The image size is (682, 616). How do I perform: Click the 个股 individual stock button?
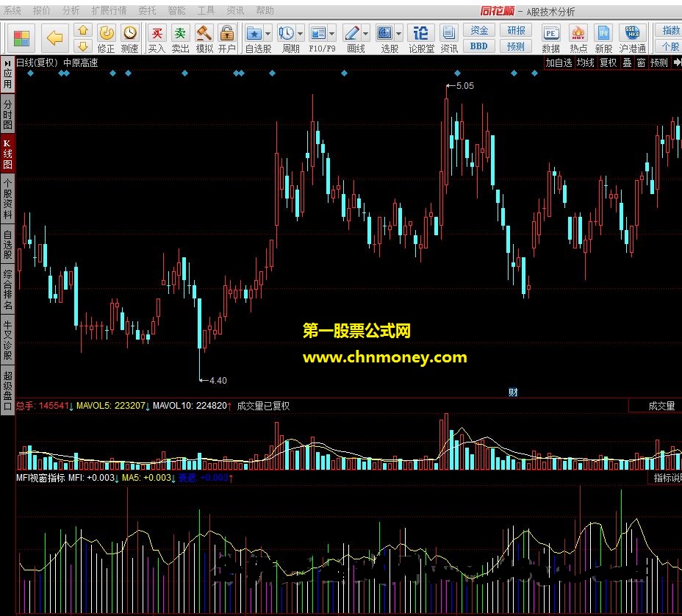pos(669,46)
